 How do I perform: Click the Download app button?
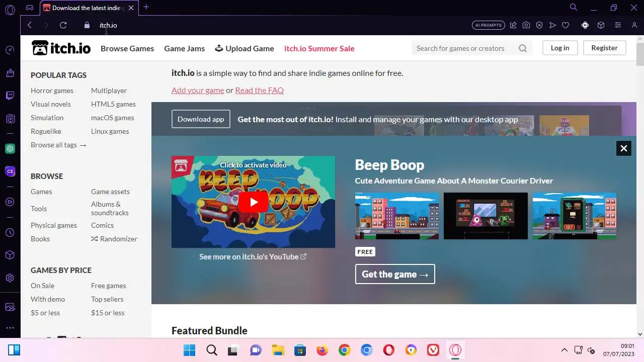[x=201, y=119]
